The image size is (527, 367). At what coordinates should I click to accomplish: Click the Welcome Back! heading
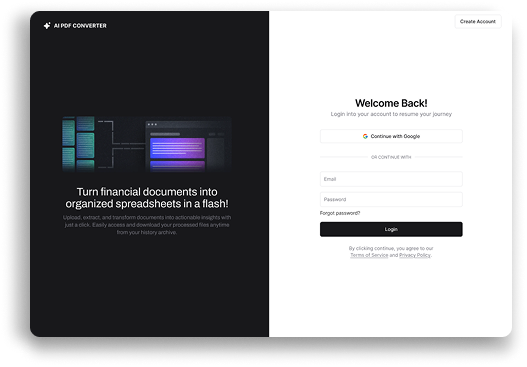tap(391, 103)
